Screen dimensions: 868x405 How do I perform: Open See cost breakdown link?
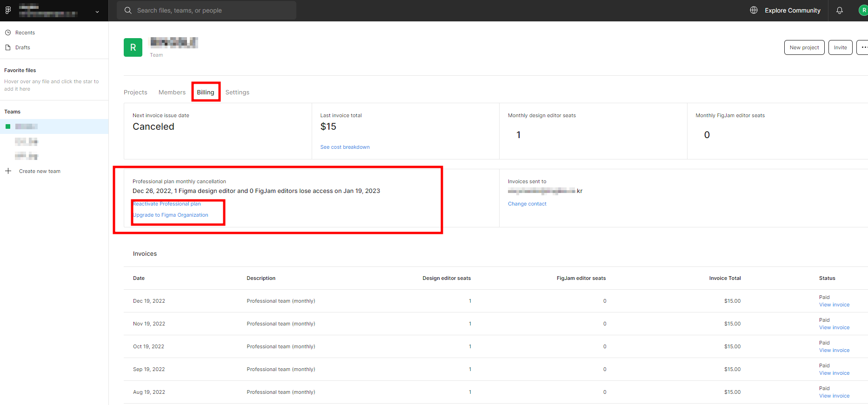click(345, 147)
